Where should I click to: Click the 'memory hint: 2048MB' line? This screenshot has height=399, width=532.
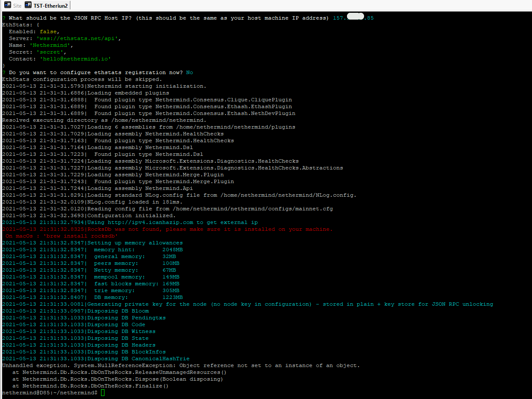[93, 250]
